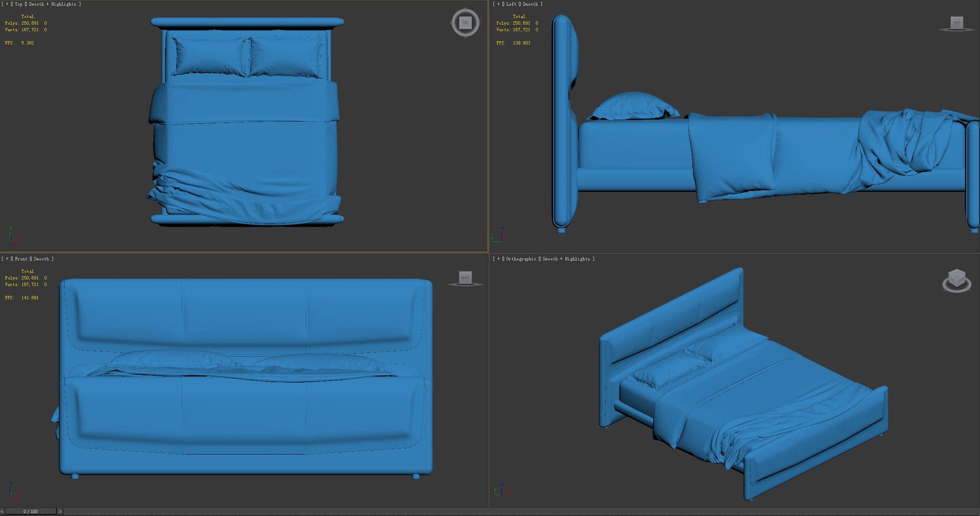
Task: Click the 'FPS: 139.803' statistic in Left viewport
Action: point(513,43)
